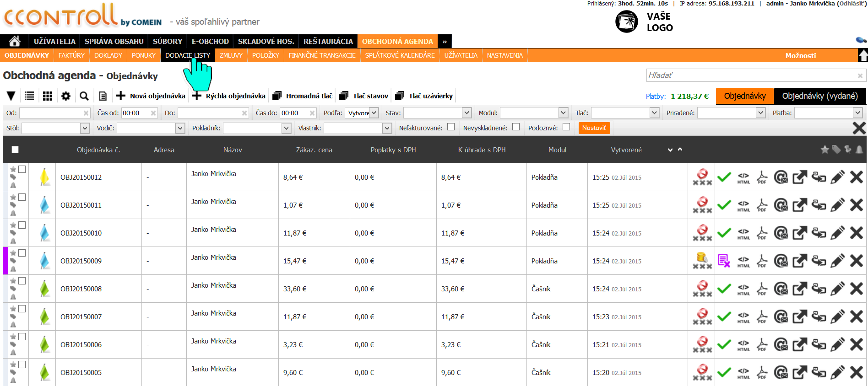View HTML of order OBJ20150008

click(x=743, y=289)
